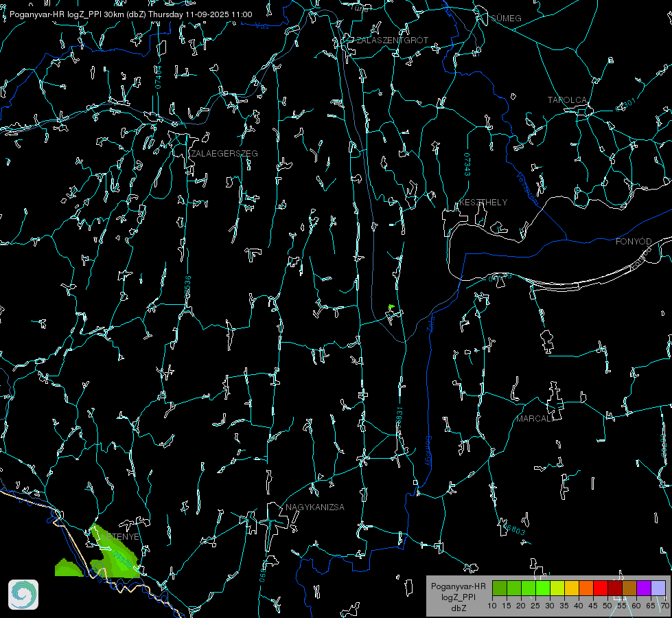This screenshot has height=618, width=672.
Task: Click the legend logZ_PPI label
Action: click(x=458, y=597)
